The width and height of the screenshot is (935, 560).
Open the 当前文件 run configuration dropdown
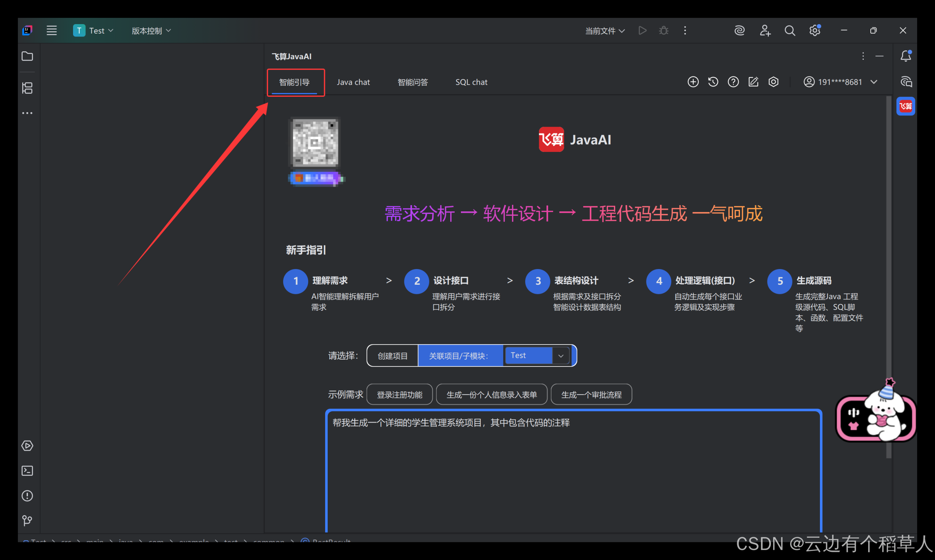(x=605, y=31)
